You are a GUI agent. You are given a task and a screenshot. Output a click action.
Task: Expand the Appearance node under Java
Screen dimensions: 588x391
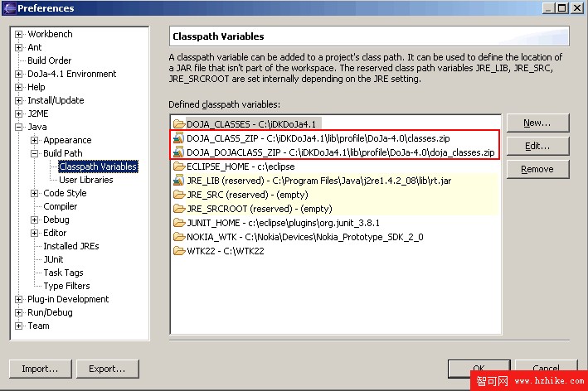coord(34,140)
